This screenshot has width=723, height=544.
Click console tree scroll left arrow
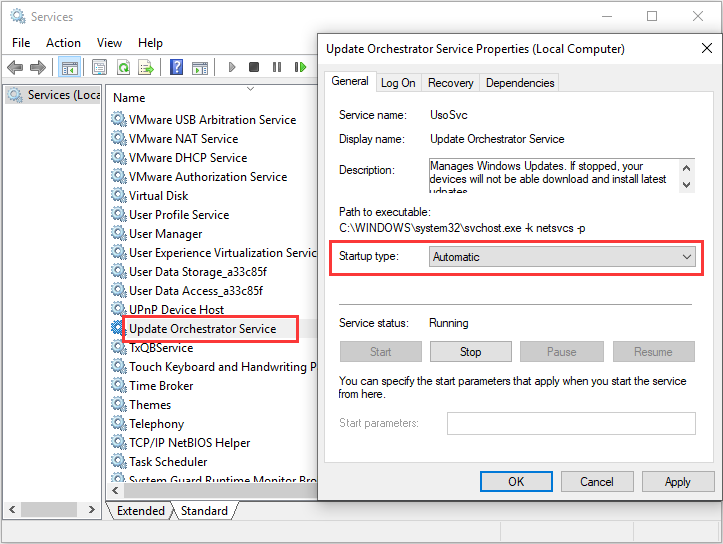click(x=12, y=509)
